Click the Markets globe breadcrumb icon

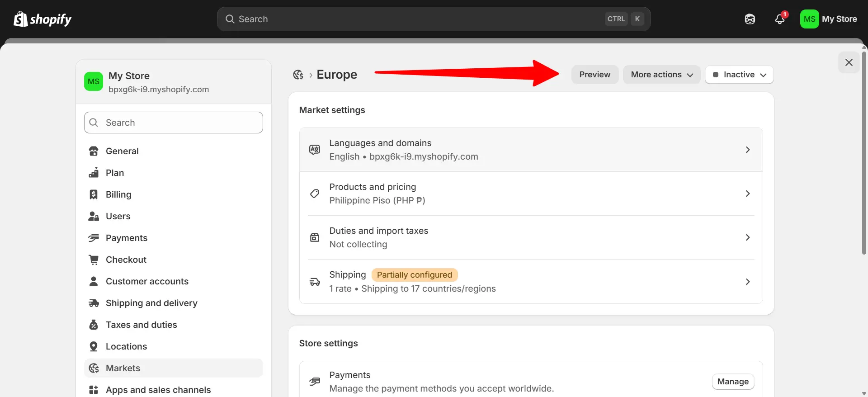[298, 75]
